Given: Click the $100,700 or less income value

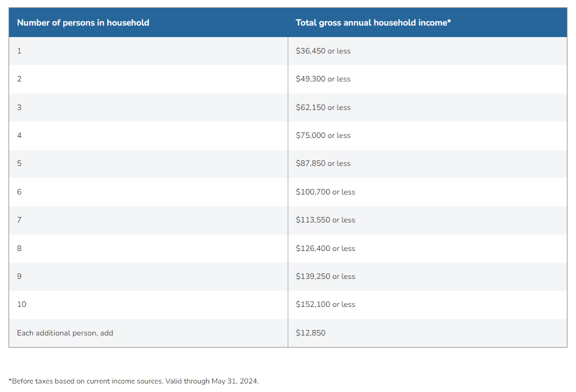Looking at the screenshot, I should [x=325, y=192].
